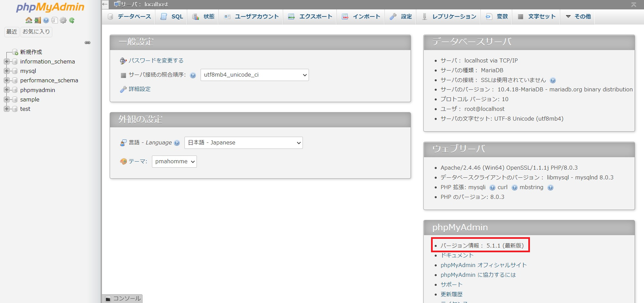This screenshot has height=303, width=644.
Task: Click the help icon after mysqli extension
Action: click(x=492, y=187)
